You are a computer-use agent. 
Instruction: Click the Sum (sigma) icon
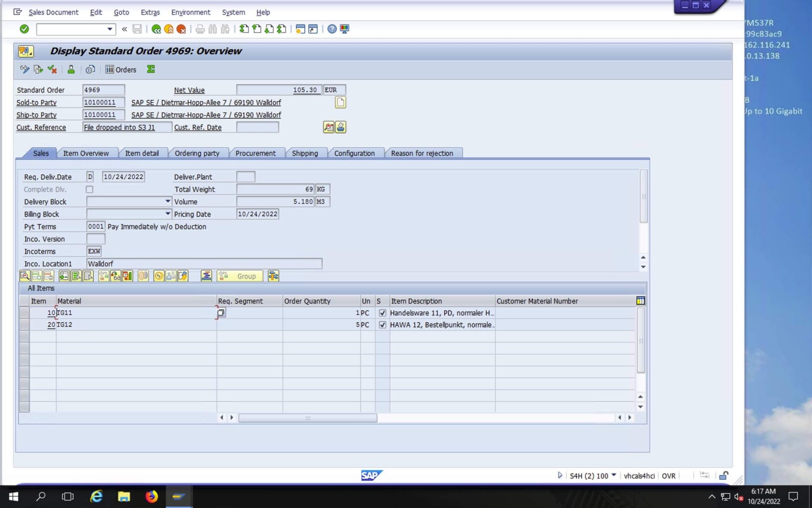pos(151,69)
